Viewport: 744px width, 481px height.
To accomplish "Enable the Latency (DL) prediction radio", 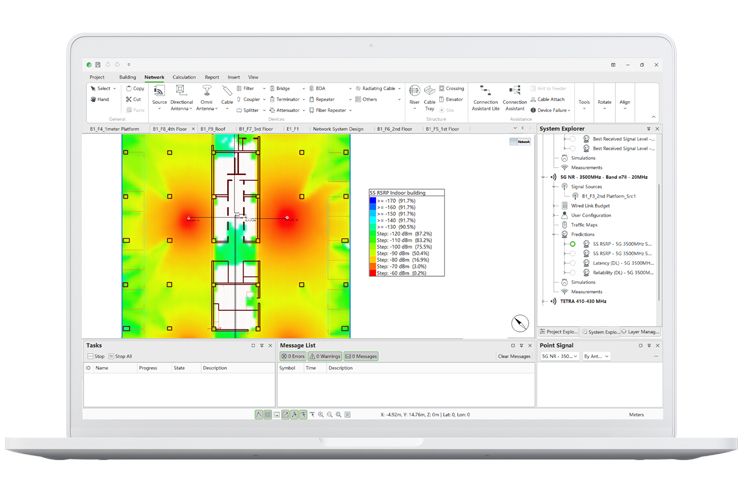I will coord(573,263).
